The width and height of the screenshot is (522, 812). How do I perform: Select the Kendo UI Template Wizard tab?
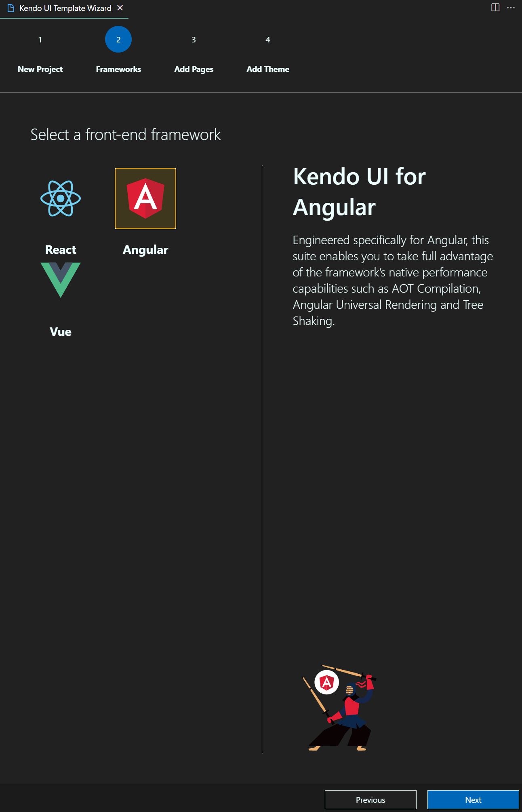tap(65, 8)
